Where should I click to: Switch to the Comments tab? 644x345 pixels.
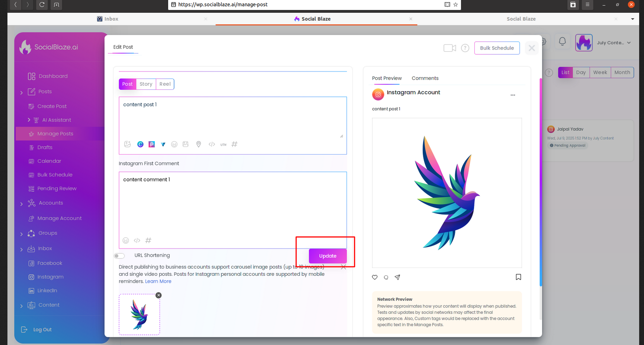[x=425, y=78]
